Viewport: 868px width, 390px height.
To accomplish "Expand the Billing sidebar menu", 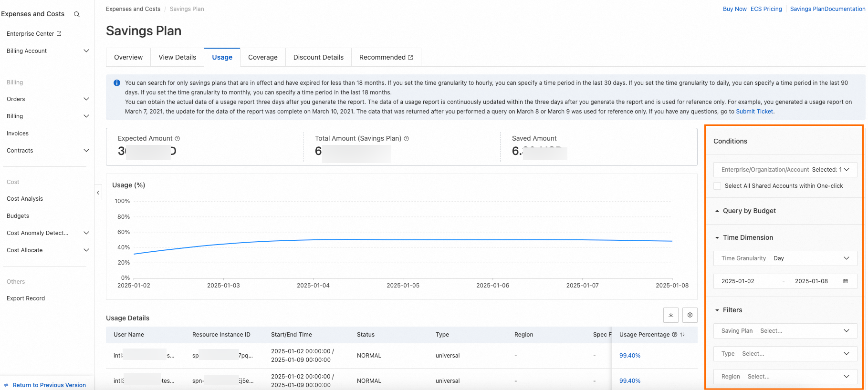I will click(86, 116).
